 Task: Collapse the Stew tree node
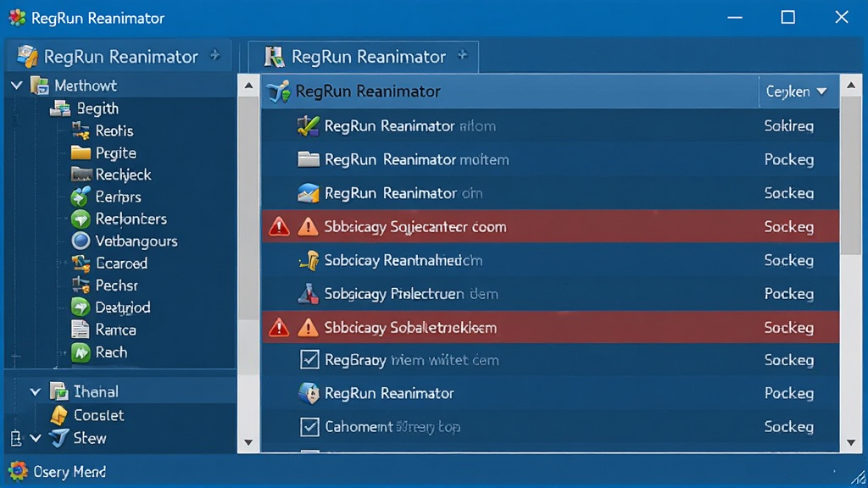click(x=36, y=438)
